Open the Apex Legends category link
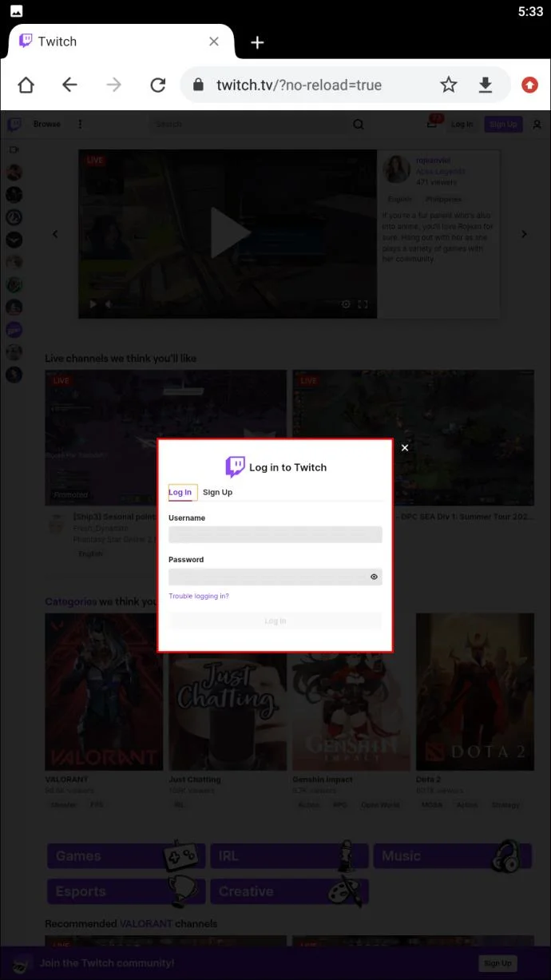 [440, 172]
